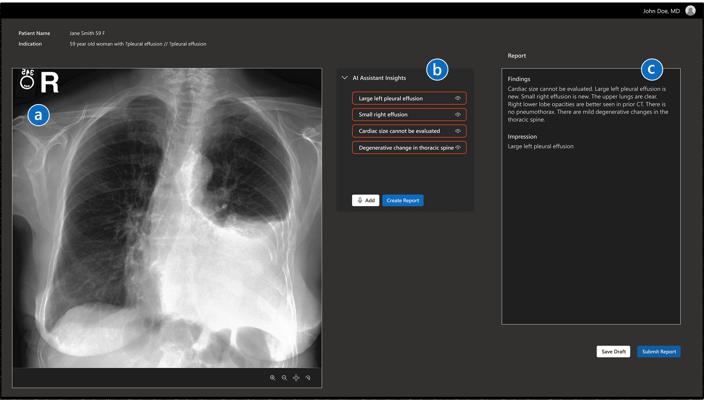Screen dimensions: 704x400
Task: Click the zoom in magnifier icon
Action: pyautogui.click(x=272, y=378)
